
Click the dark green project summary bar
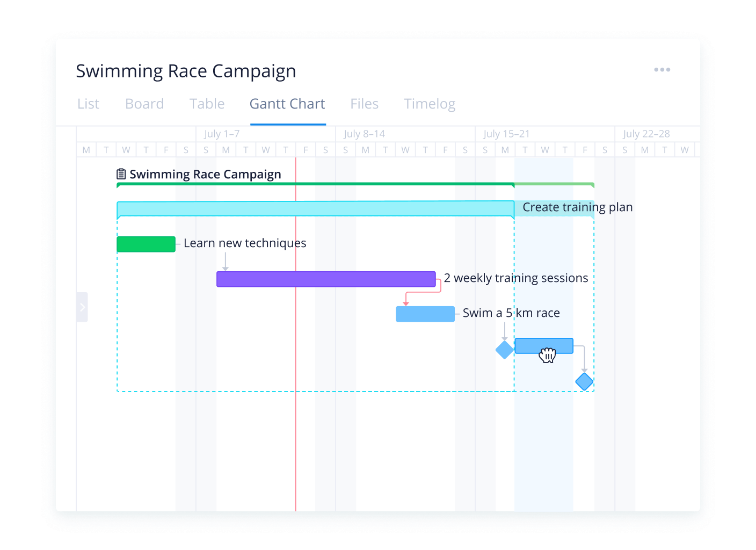(315, 184)
